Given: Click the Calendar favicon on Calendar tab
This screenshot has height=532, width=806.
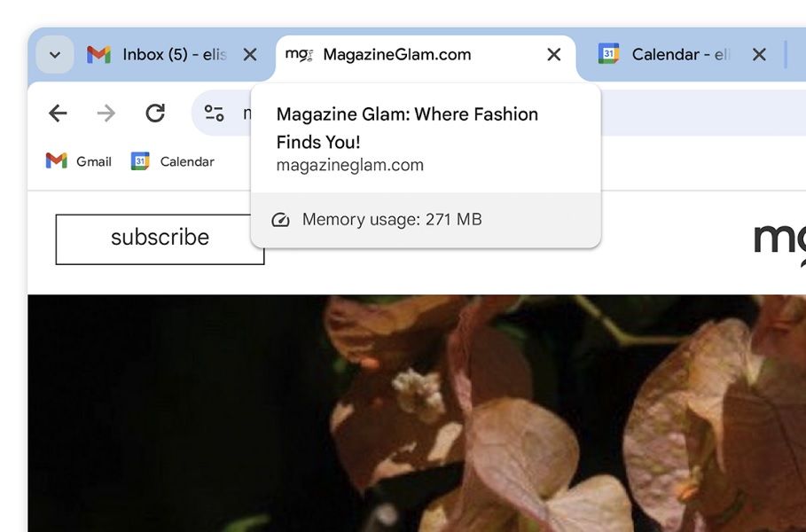Looking at the screenshot, I should [x=608, y=54].
